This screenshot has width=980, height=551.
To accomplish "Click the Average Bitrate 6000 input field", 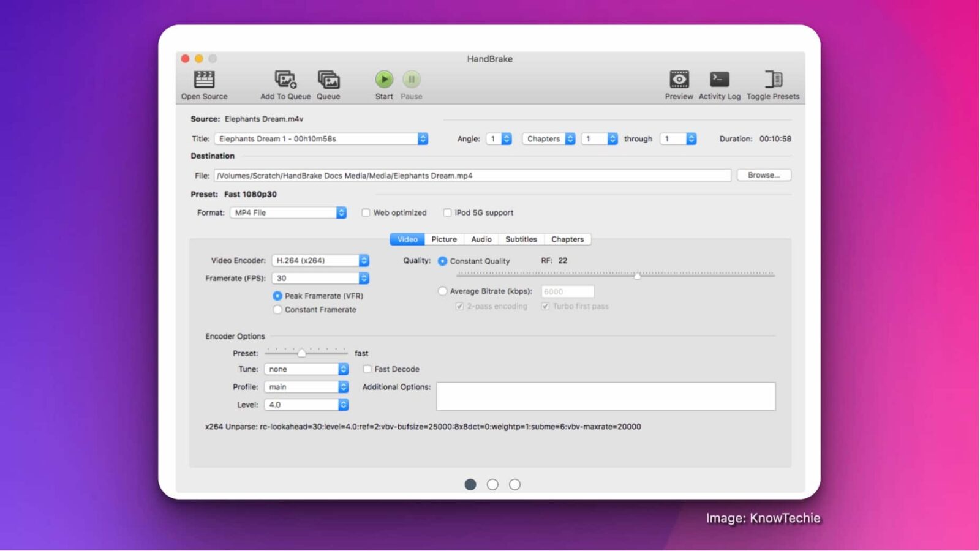I will tap(567, 291).
